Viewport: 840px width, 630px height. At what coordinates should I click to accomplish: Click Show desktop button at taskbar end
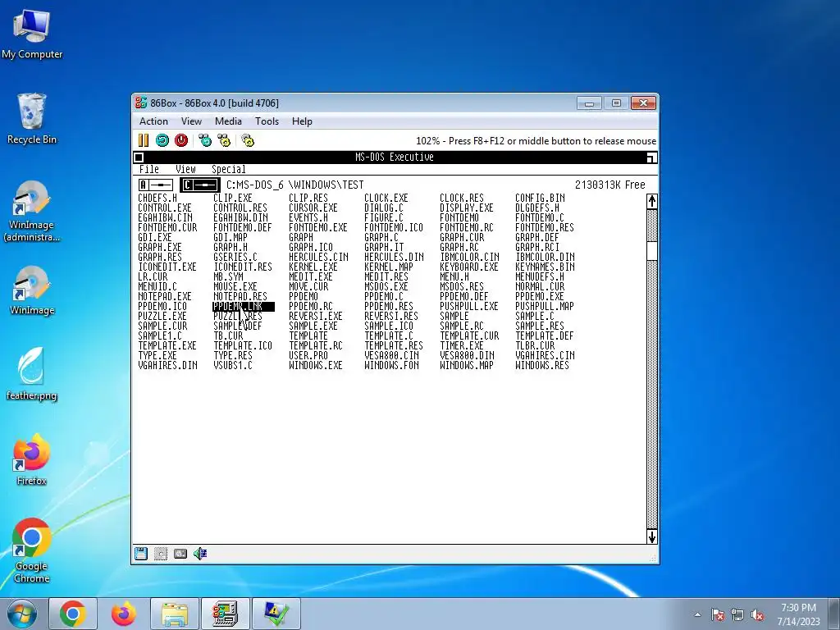[x=834, y=614]
